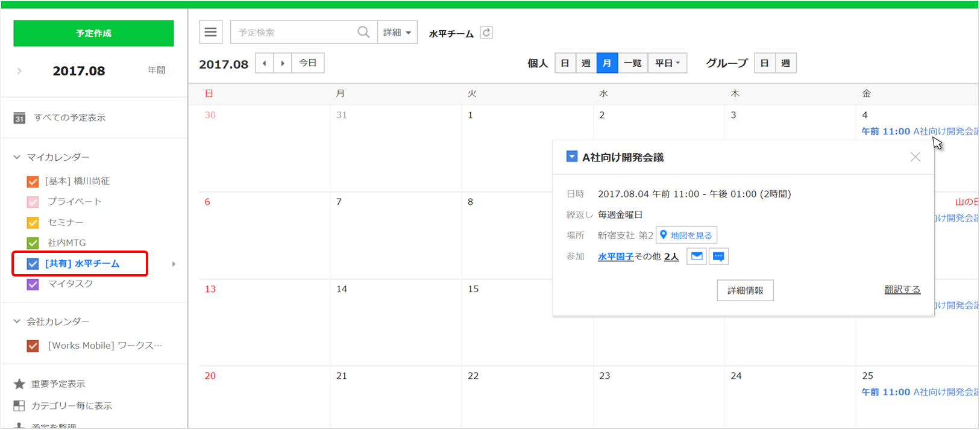Refresh the 水平チーム calendar
This screenshot has width=980, height=430.
486,33
